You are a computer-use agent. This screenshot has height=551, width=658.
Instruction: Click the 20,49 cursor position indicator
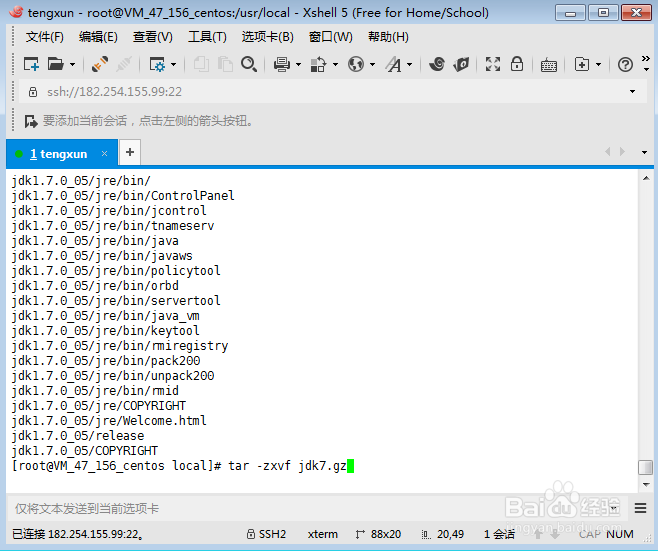(x=443, y=534)
